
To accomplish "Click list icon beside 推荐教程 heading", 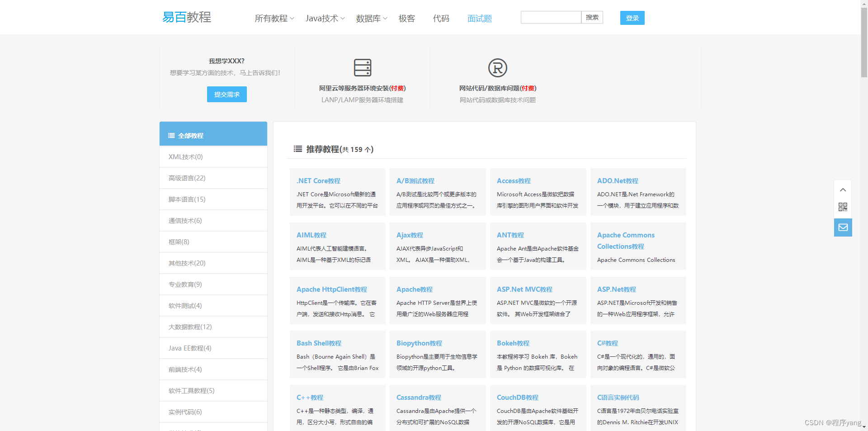I will 298,149.
